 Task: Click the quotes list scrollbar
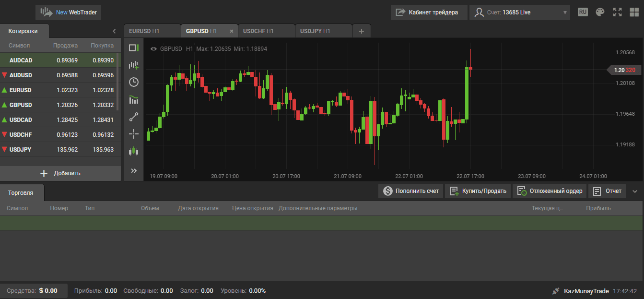coord(118,82)
